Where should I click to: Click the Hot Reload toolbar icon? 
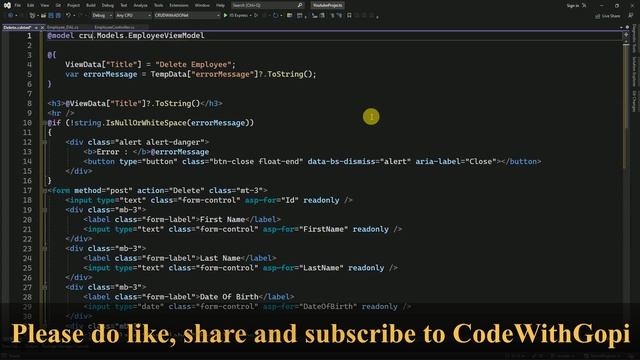tap(276, 16)
